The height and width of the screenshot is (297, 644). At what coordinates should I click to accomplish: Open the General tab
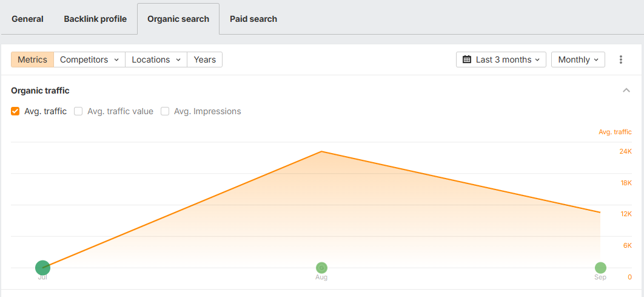pos(27,19)
